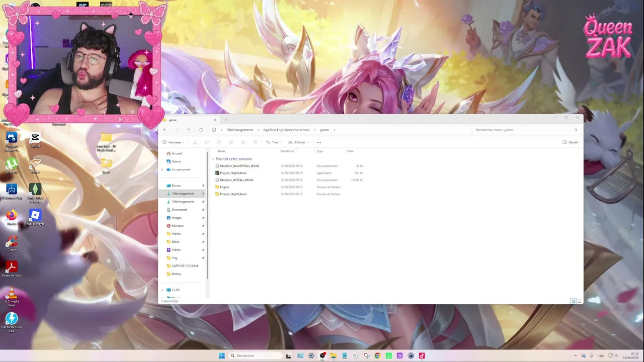Click the game breadcrumb segment
The height and width of the screenshot is (362, 644).
pos(325,130)
